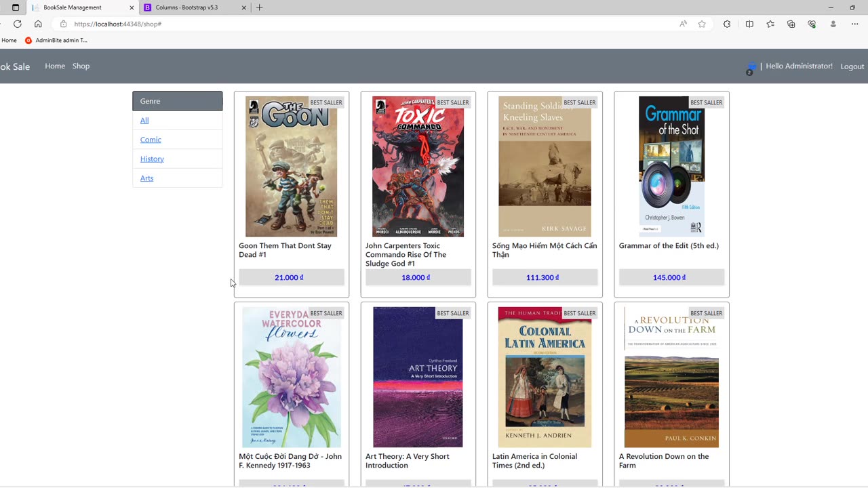The image size is (868, 488).
Task: Go to Shop in navbar
Action: (81, 66)
